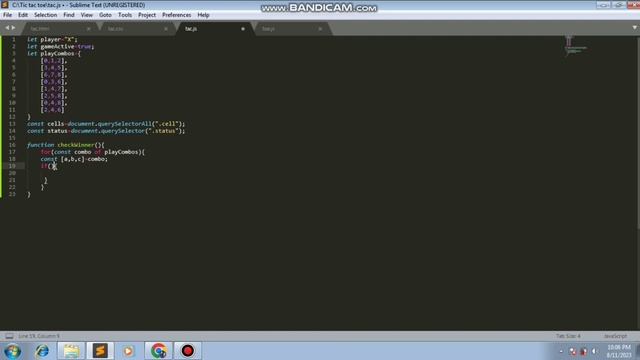The image size is (640, 360).
Task: Click [a,b,c] destructuring on line 18
Action: pyautogui.click(x=72, y=159)
